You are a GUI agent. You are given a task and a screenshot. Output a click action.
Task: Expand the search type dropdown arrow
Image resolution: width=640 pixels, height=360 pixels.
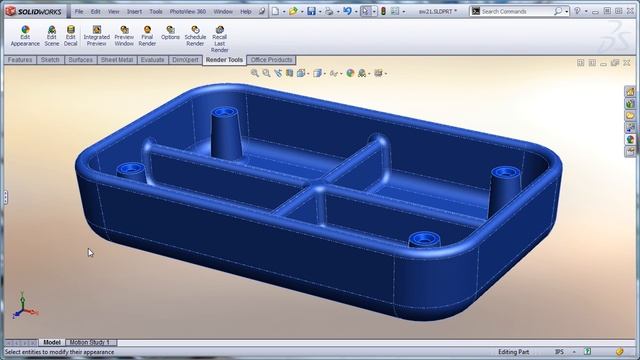pos(567,12)
